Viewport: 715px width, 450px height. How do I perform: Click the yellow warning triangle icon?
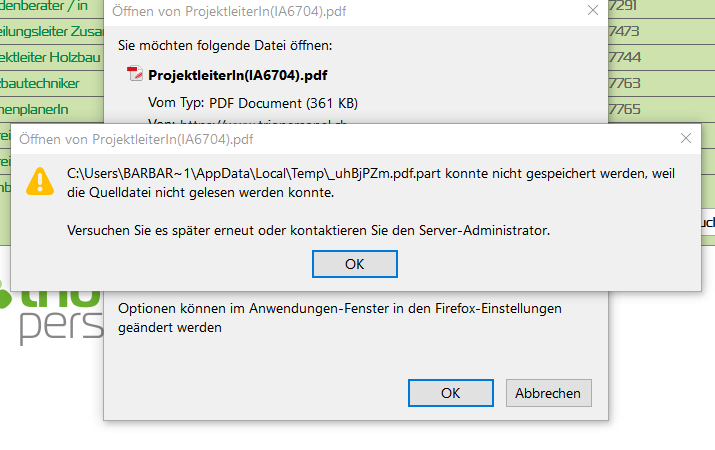pyautogui.click(x=40, y=181)
